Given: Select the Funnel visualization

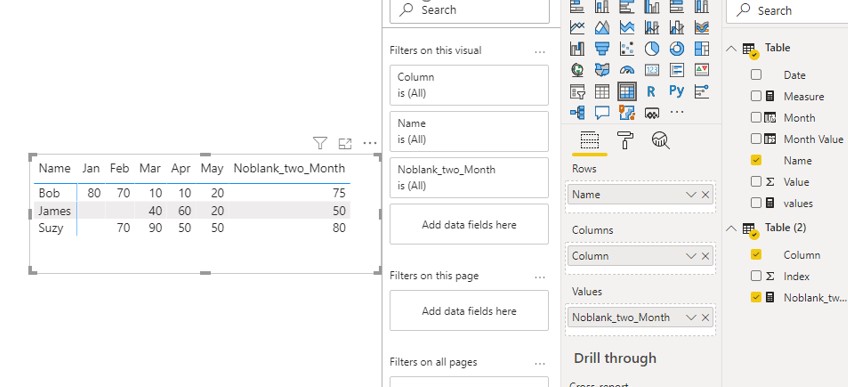Looking at the screenshot, I should pos(602,49).
